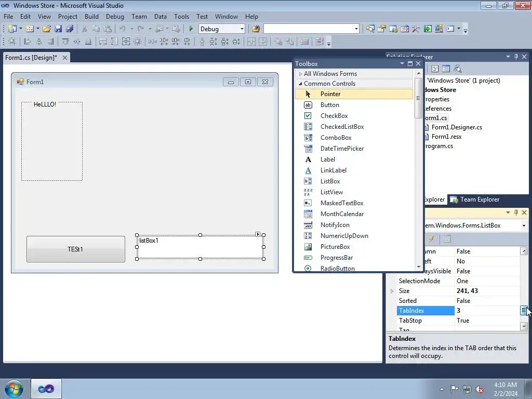Click the Visual Studio taskbar icon
The height and width of the screenshot is (399, 532).
(46, 389)
